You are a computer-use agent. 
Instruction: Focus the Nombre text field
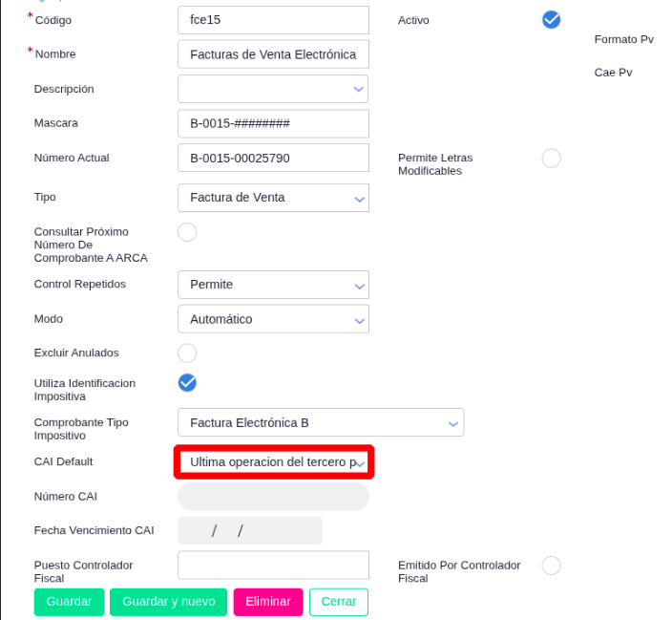coord(273,54)
